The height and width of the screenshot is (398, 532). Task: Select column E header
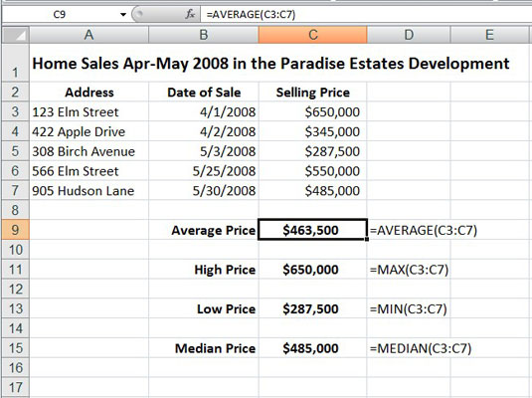pos(489,35)
